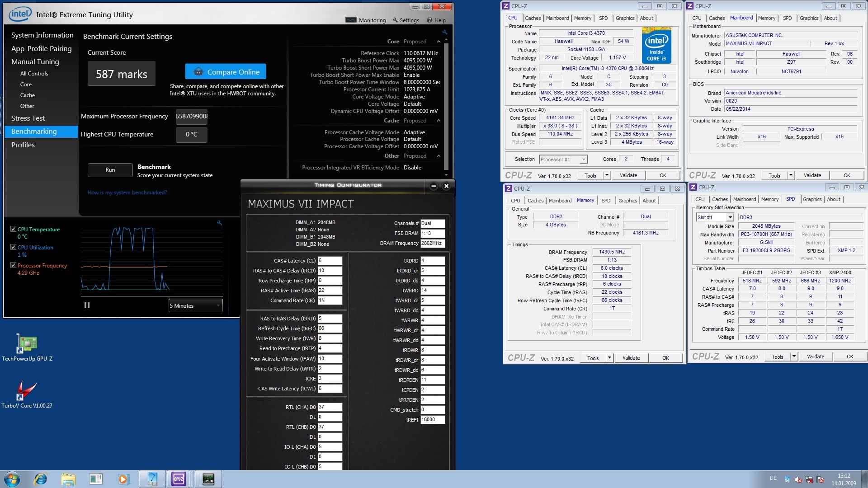Open XTU Settings with the wrench icon
868x488 pixels.
coord(406,20)
